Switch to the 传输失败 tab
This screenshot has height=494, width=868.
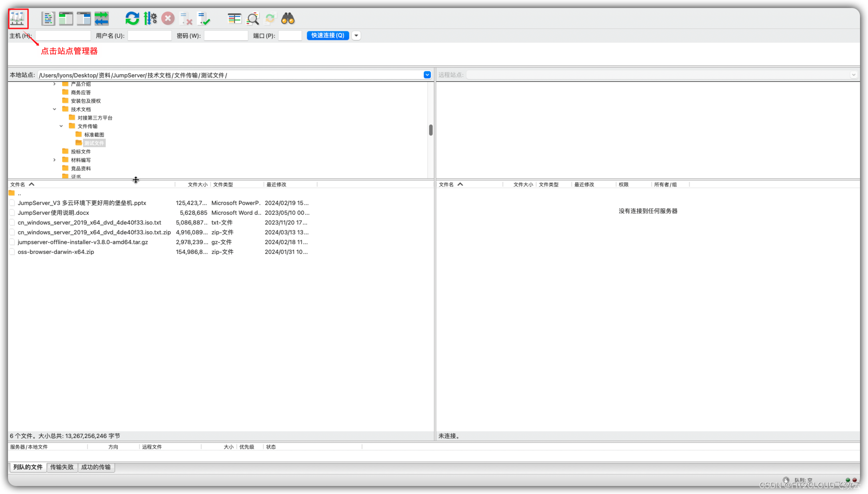[62, 467]
